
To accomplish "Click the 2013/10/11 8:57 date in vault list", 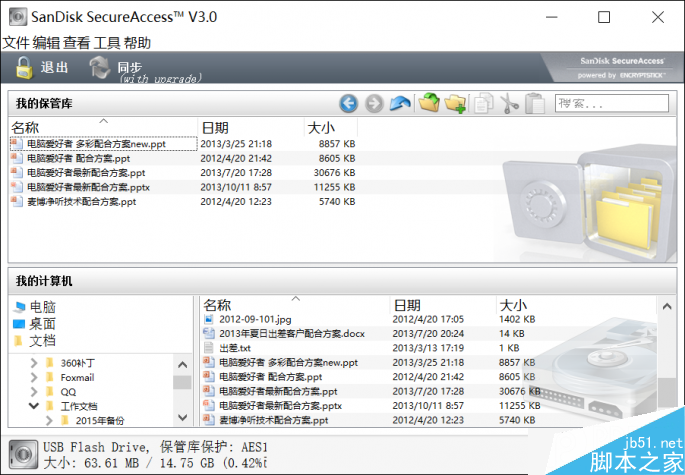I will tap(236, 187).
